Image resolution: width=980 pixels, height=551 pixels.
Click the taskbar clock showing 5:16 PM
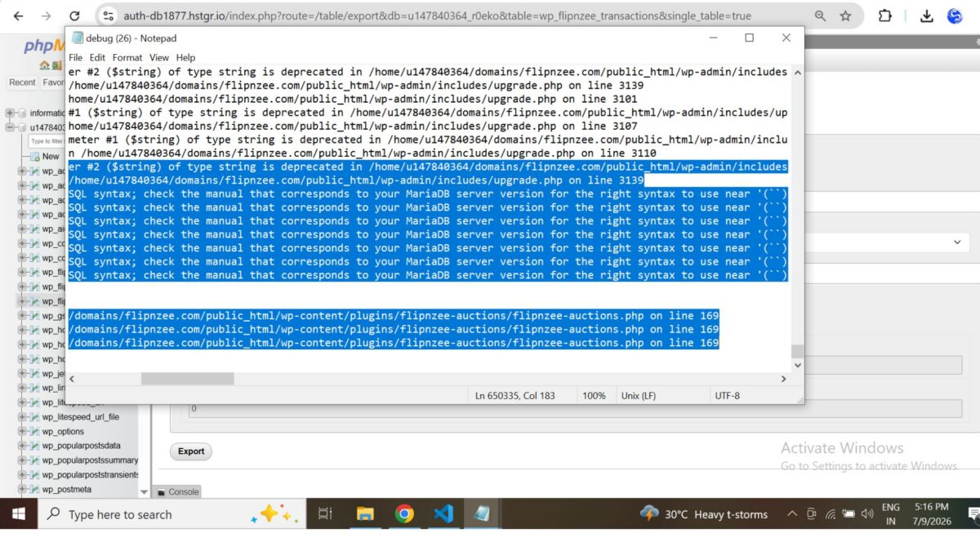coord(931,514)
